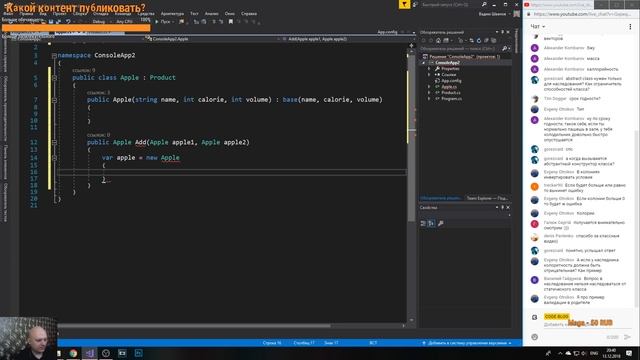The image size is (640, 360).
Task: Click the split editor handle above the scrollbar
Action: point(411,46)
